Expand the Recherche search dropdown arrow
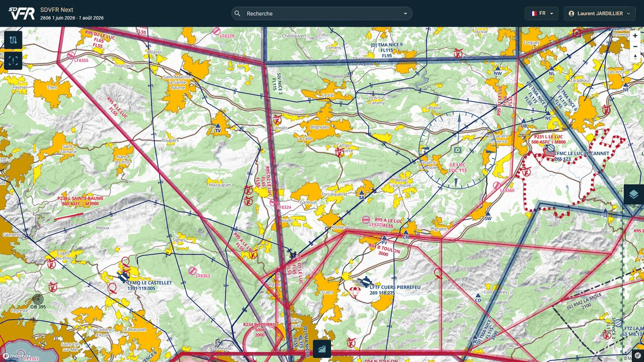 [405, 13]
